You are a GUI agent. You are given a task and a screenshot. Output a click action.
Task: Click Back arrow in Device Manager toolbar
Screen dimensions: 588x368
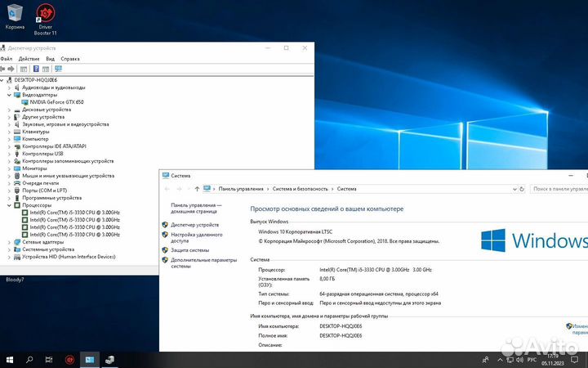[2, 69]
